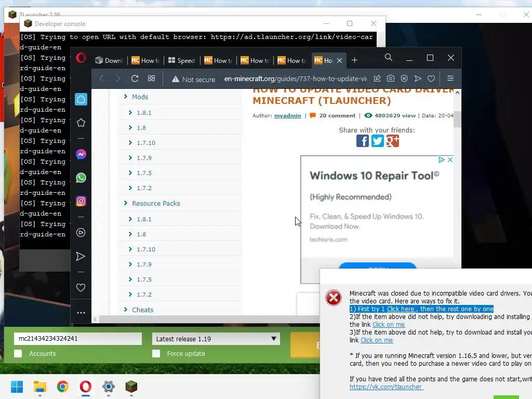
Task: Open the Opera menu logo
Action: click(81, 58)
